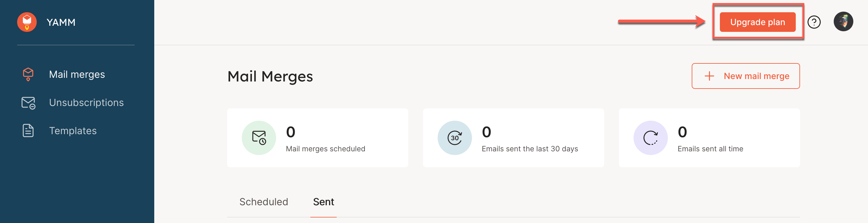This screenshot has height=223, width=868.
Task: Click the Upgrade plan button
Action: pyautogui.click(x=758, y=22)
